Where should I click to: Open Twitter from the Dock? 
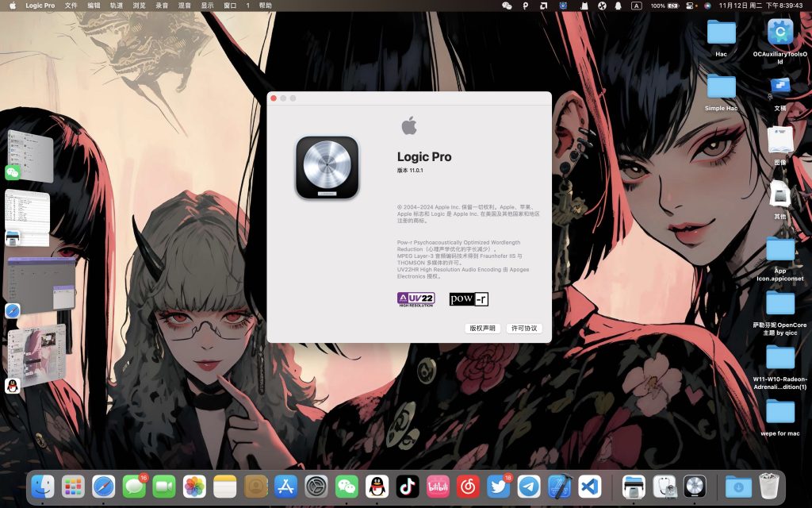[x=499, y=487]
